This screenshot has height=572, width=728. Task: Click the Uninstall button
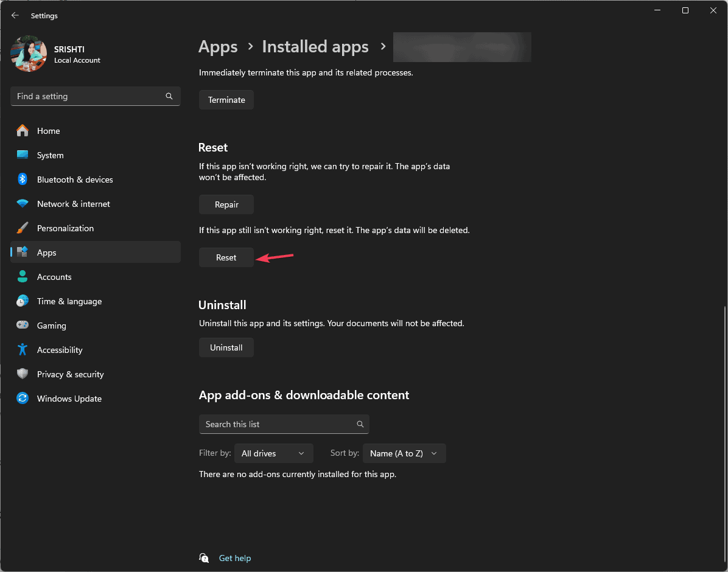point(226,347)
